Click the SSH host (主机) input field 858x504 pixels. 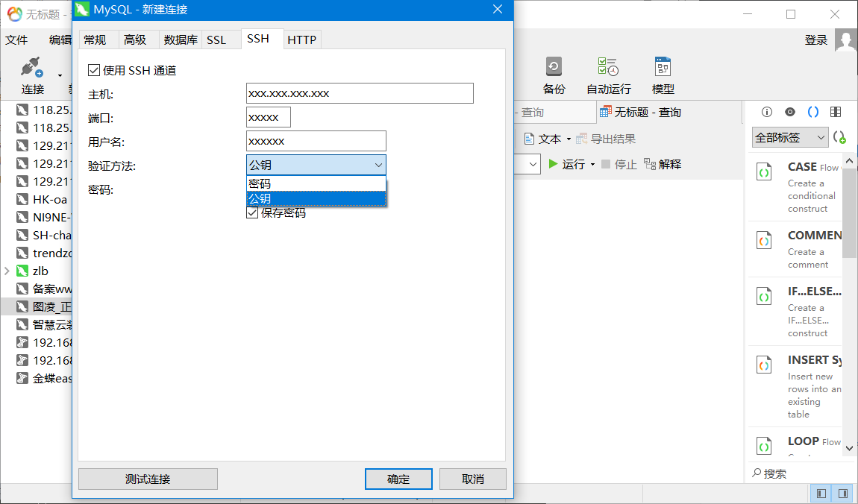coord(360,93)
